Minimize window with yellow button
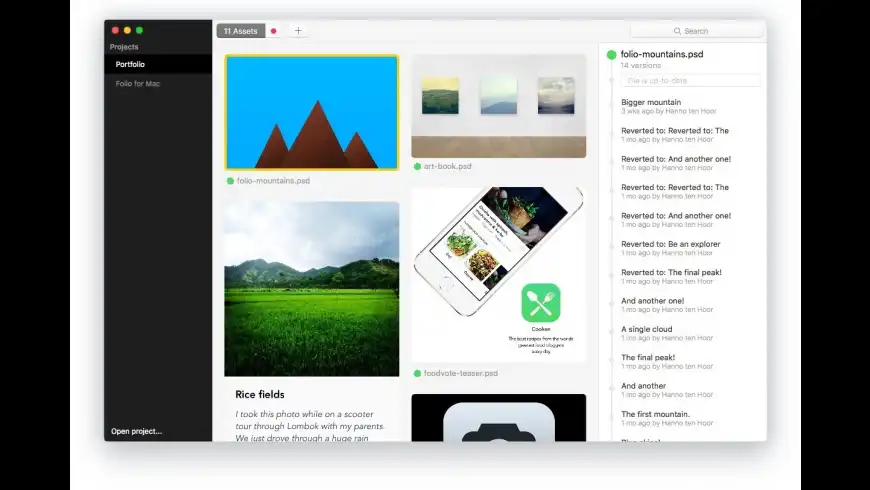The width and height of the screenshot is (870, 490). click(128, 30)
